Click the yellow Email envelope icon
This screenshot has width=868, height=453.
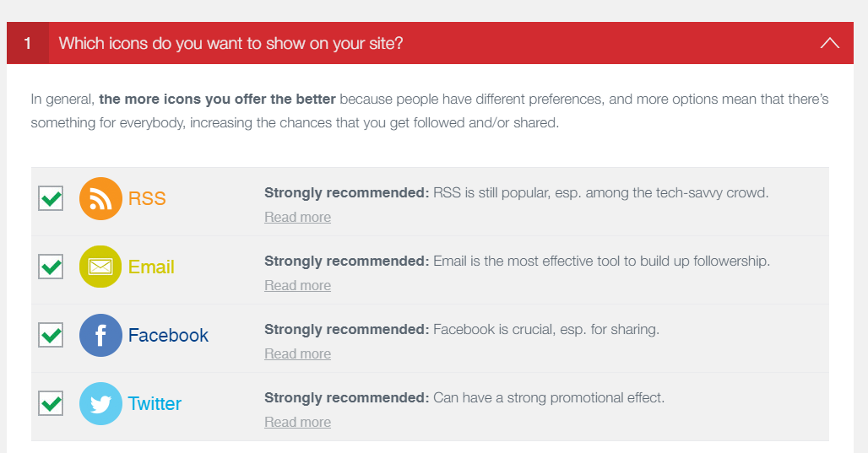[x=100, y=267]
